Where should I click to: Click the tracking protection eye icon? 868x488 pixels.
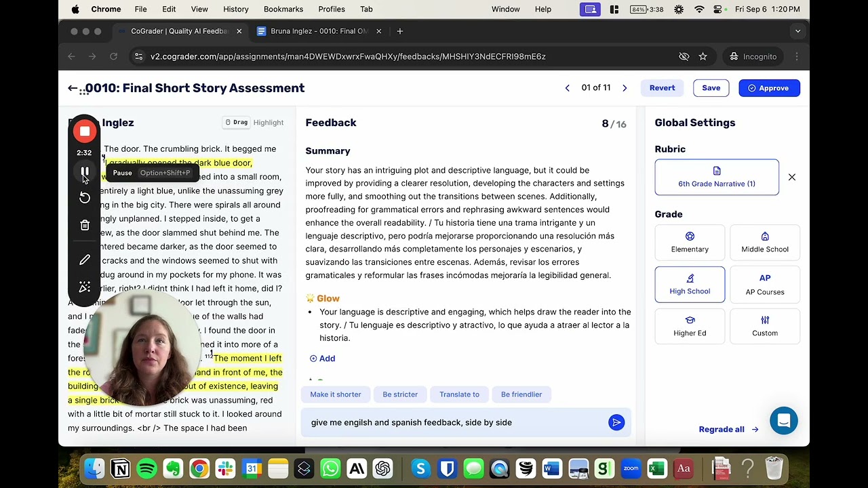(684, 56)
